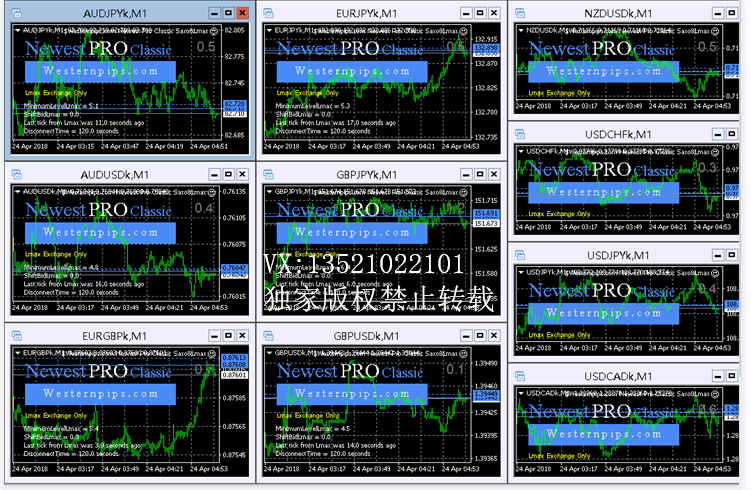The height and width of the screenshot is (490, 751).
Task: Click the 0.76047 price label in AUDUSDk chart
Action: pyautogui.click(x=235, y=268)
